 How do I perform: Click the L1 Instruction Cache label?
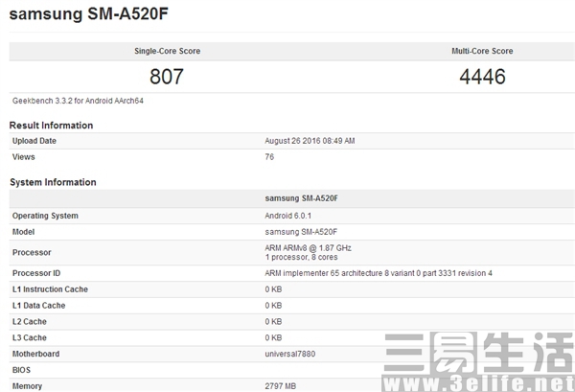click(50, 289)
